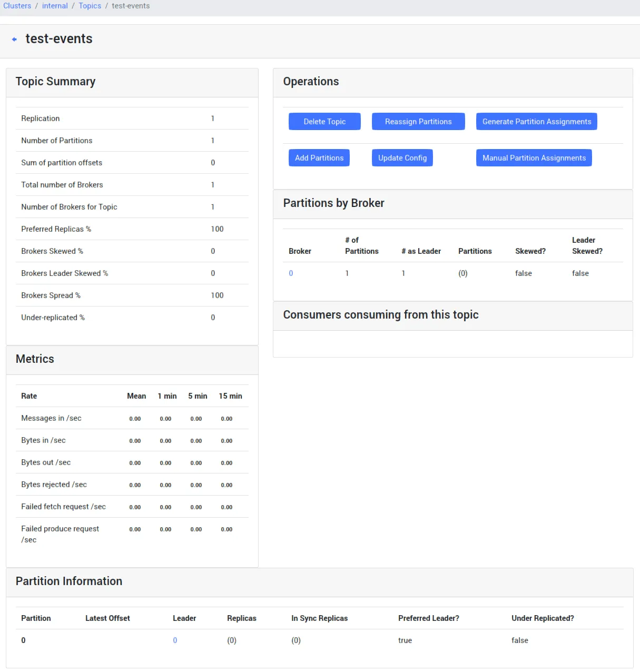Click the Consumers consuming from this topic heading

(380, 315)
